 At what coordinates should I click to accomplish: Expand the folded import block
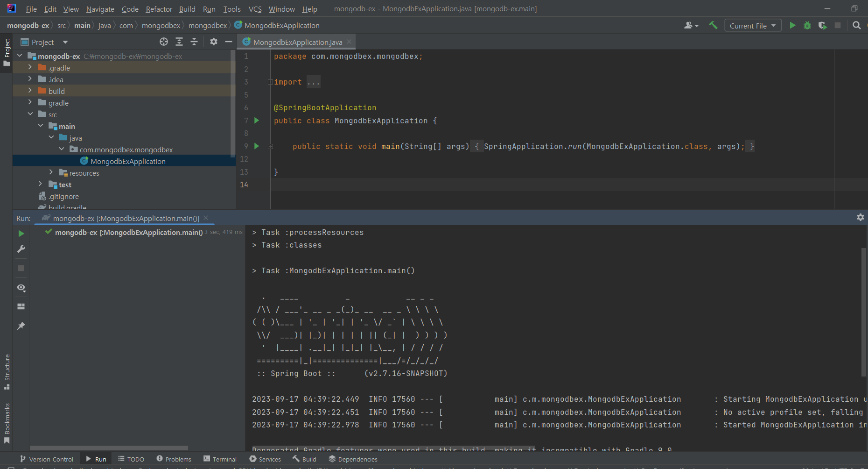click(x=270, y=82)
